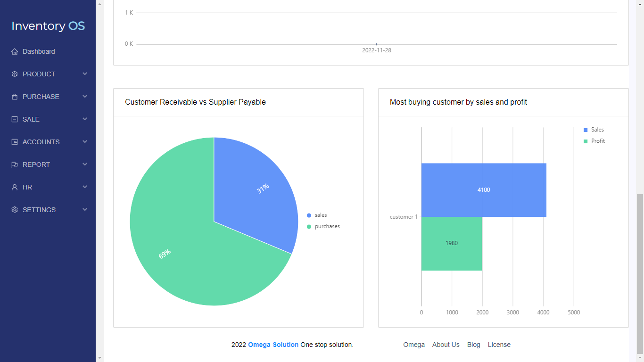Open the Omega Solution footer link
This screenshot has width=644, height=362.
[273, 345]
